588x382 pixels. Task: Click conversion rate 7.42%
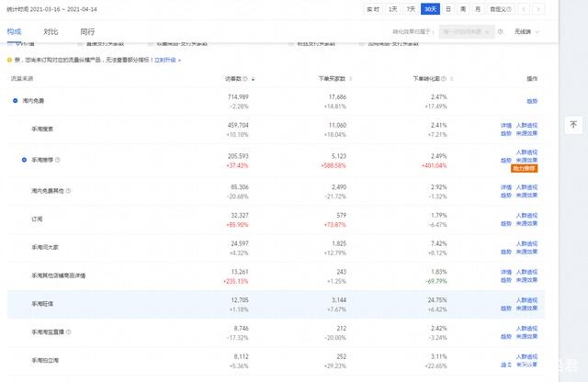pyautogui.click(x=439, y=243)
